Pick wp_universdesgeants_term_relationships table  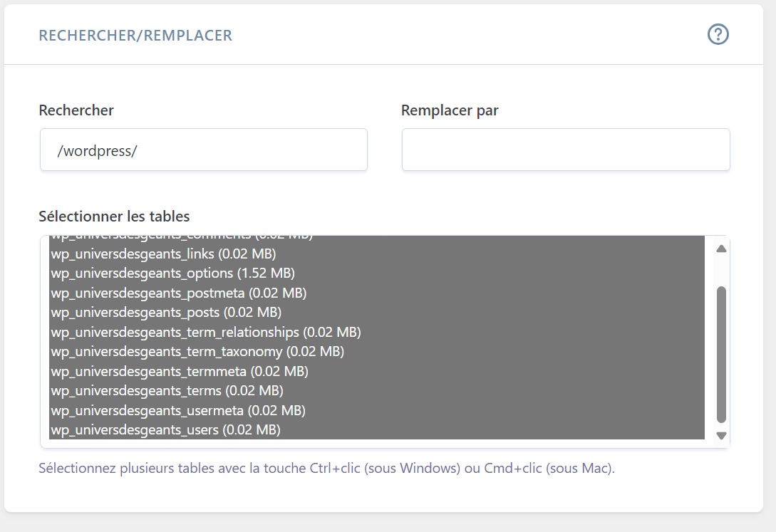pos(377,333)
